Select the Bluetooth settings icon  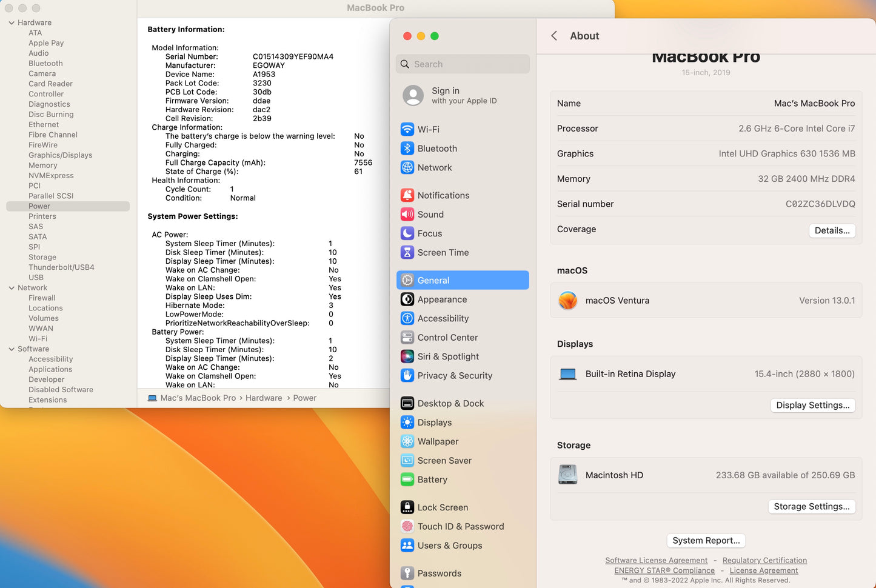point(436,149)
